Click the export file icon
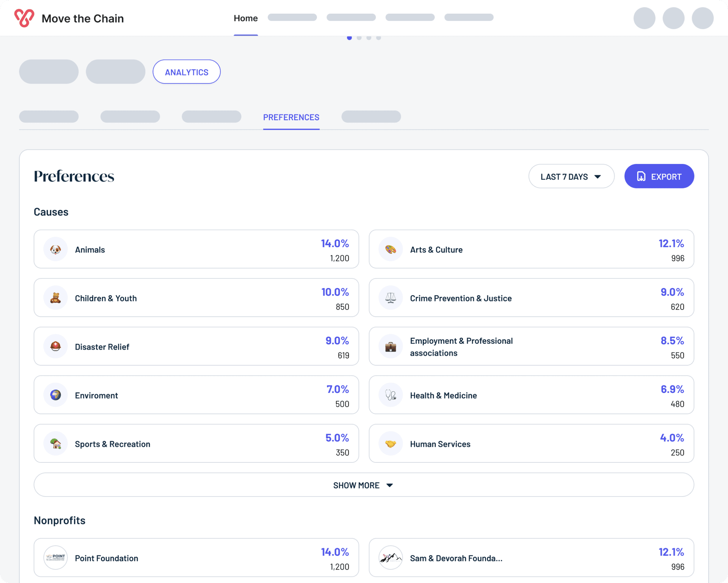The width and height of the screenshot is (728, 583). point(641,176)
